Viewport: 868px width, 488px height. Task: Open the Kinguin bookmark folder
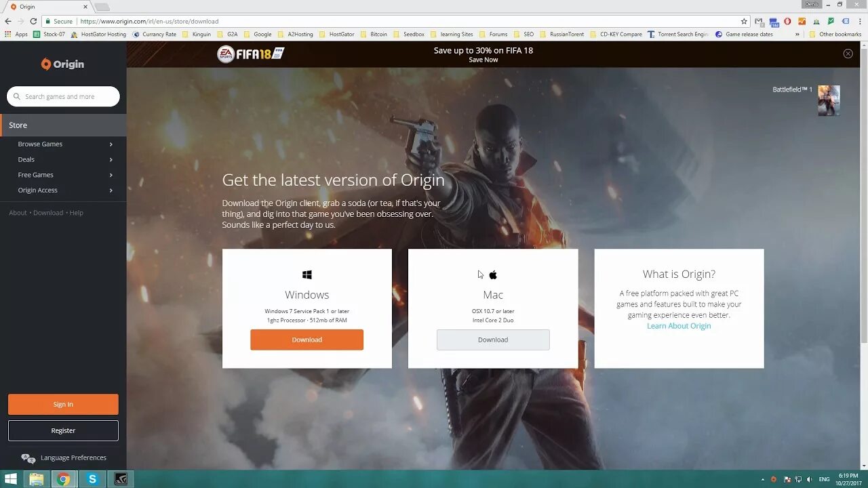pos(197,34)
